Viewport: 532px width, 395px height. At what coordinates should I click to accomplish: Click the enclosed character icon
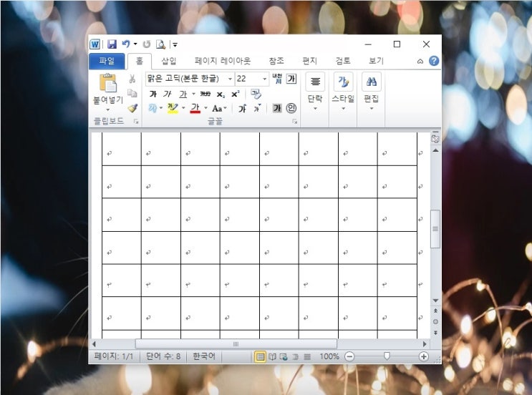coord(291,108)
